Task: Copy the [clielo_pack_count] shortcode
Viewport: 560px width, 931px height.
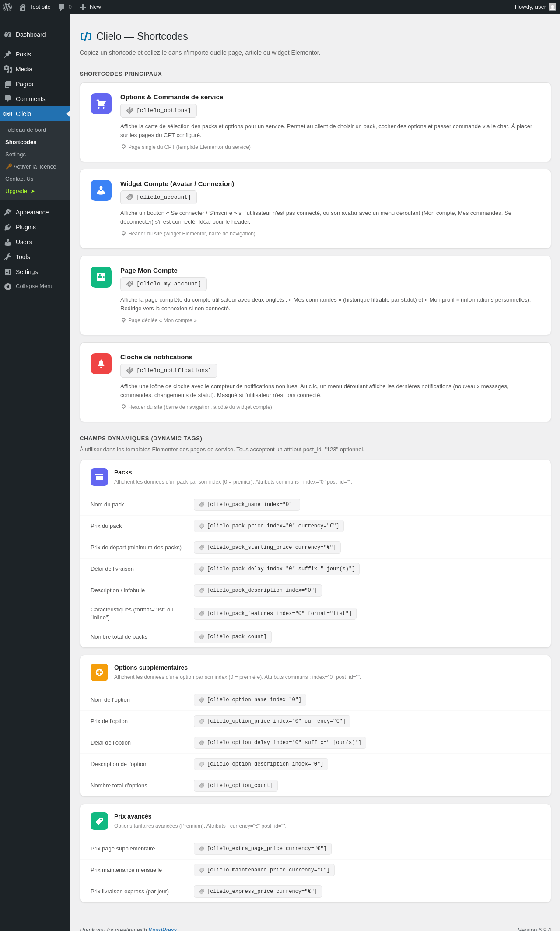Action: (233, 637)
